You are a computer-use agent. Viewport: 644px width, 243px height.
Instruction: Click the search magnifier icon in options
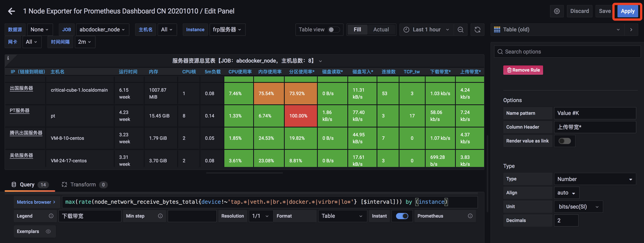coord(500,52)
